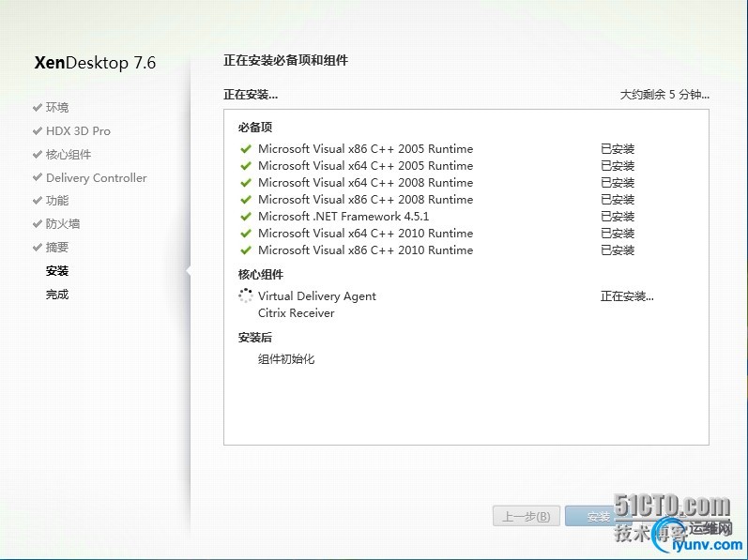Image resolution: width=748 pixels, height=560 pixels.
Task: Click the checkmark icon beside 功能
Action: point(38,201)
